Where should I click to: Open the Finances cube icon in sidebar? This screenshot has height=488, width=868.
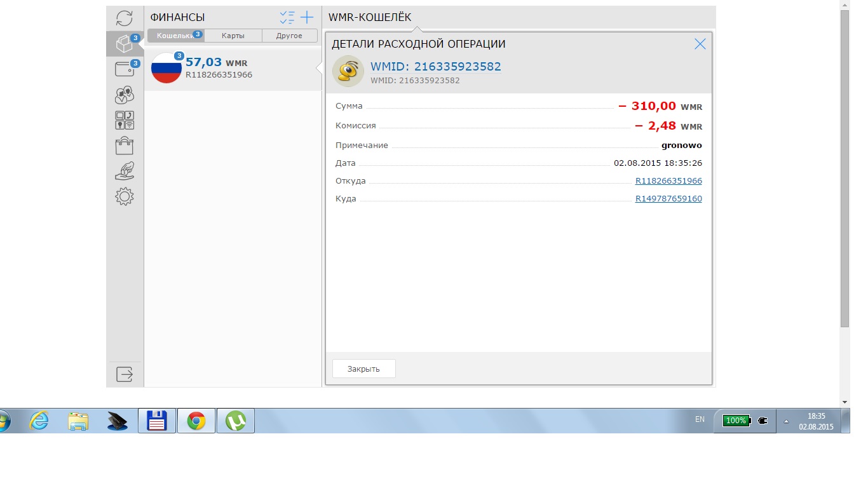[125, 43]
